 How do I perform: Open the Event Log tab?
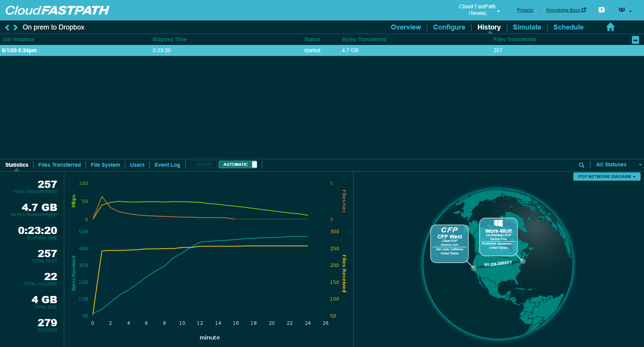(x=167, y=165)
